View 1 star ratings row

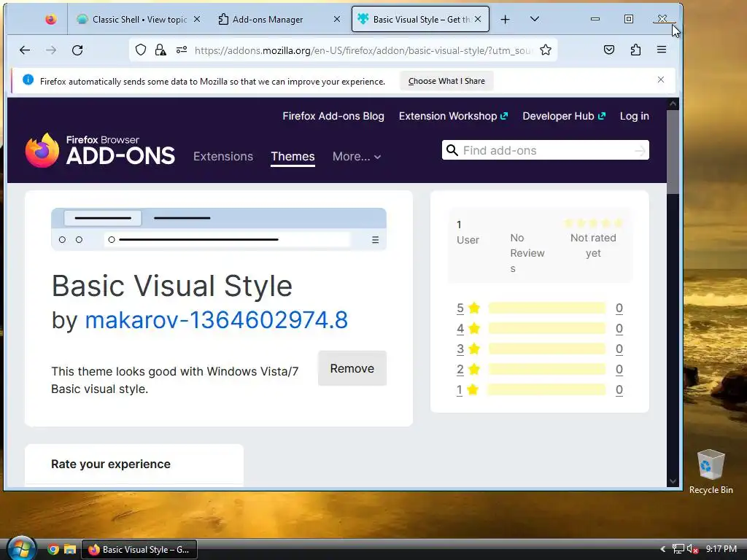[539, 390]
